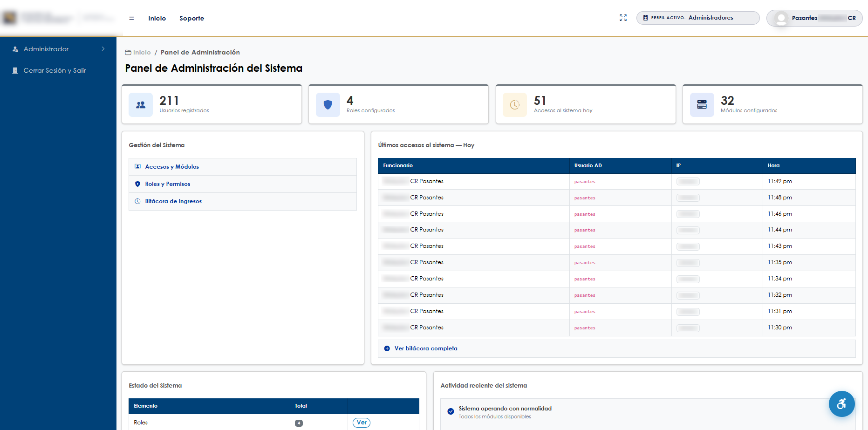Go to Inicio in top navigation
Screen dimensions: 868x430
tap(157, 18)
